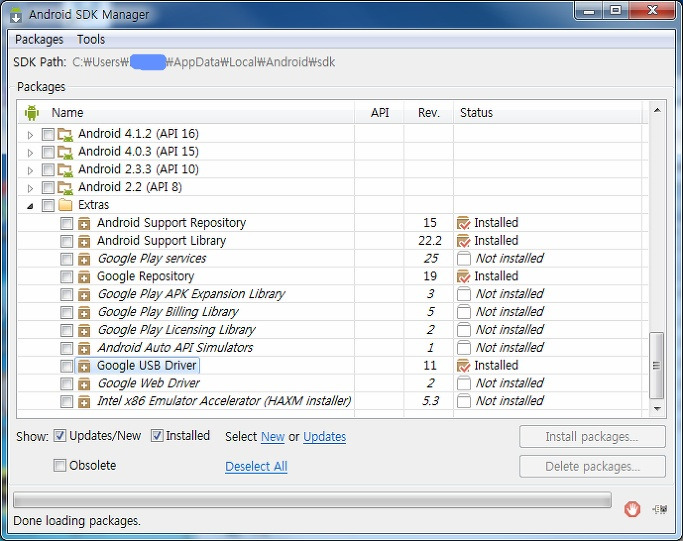Click revision value 22.2

point(429,241)
